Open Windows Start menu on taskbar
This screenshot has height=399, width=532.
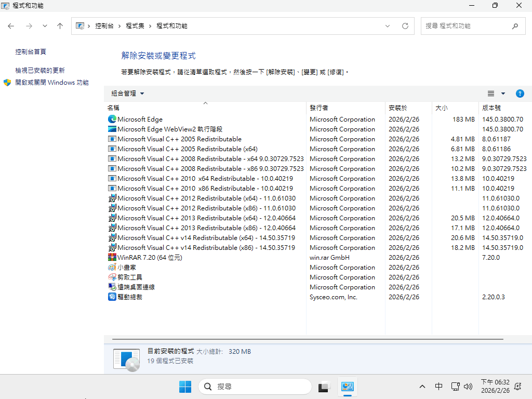click(x=185, y=387)
